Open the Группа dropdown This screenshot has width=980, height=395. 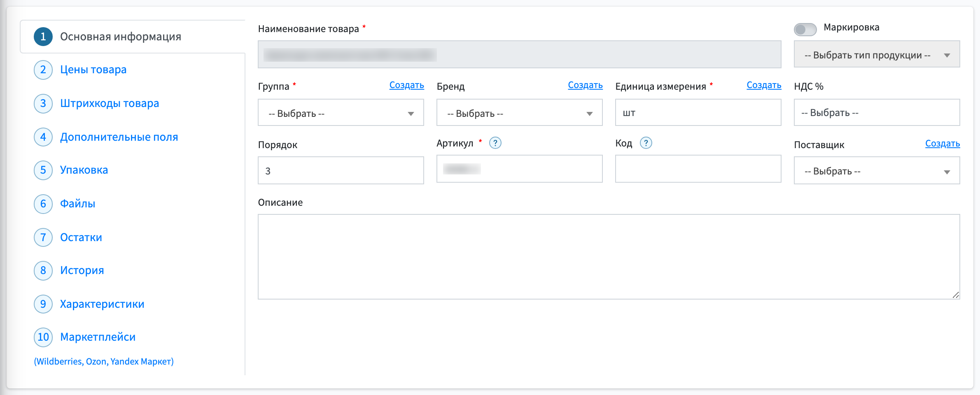[x=341, y=113]
